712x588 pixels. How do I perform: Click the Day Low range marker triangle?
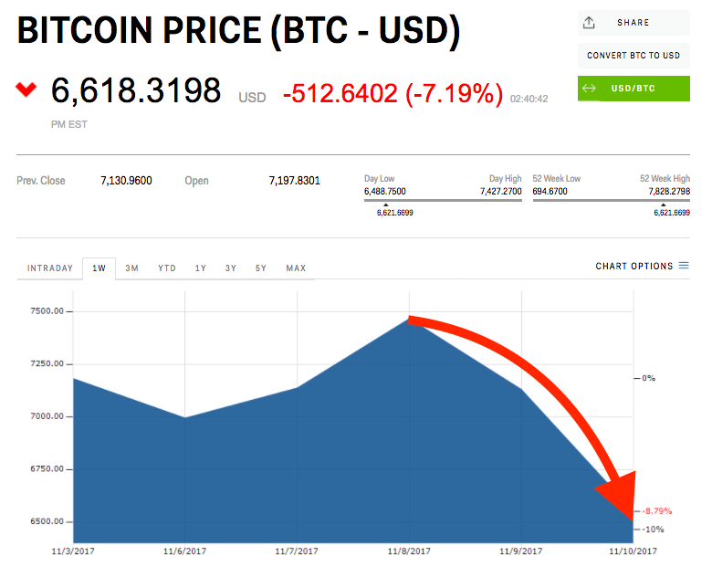click(x=385, y=205)
